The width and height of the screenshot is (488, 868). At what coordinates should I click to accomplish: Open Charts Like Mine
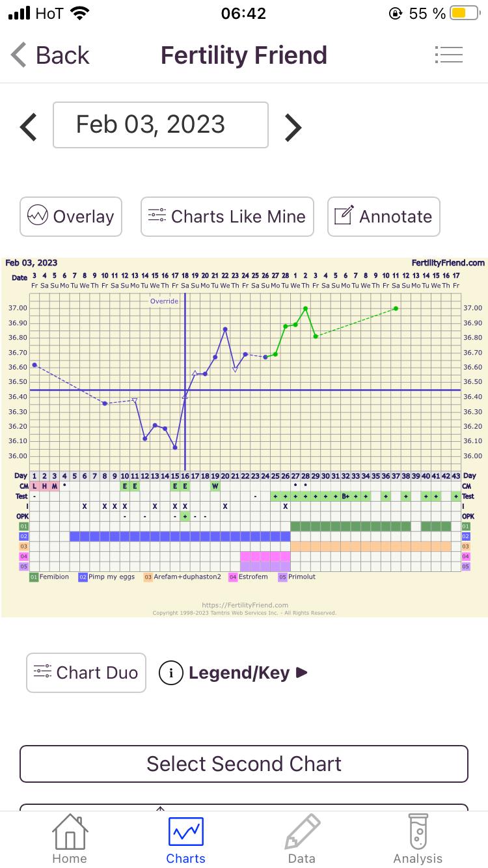click(x=227, y=217)
